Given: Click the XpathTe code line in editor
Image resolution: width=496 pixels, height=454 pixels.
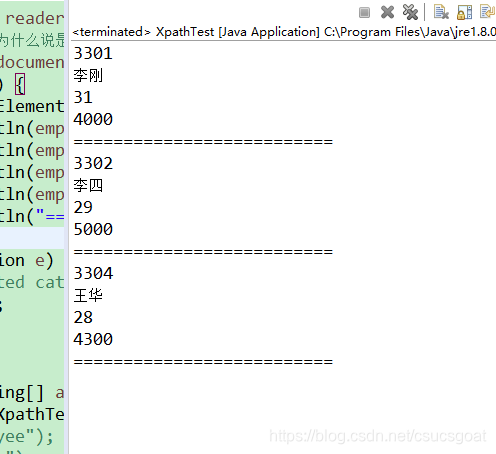Looking at the screenshot, I should pyautogui.click(x=32, y=414).
